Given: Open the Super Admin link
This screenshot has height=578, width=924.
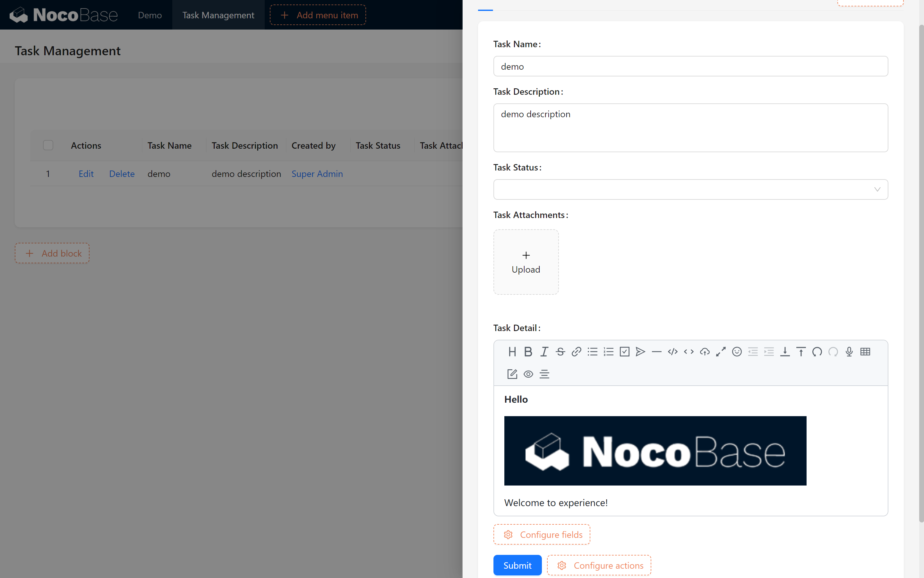Looking at the screenshot, I should 317,173.
